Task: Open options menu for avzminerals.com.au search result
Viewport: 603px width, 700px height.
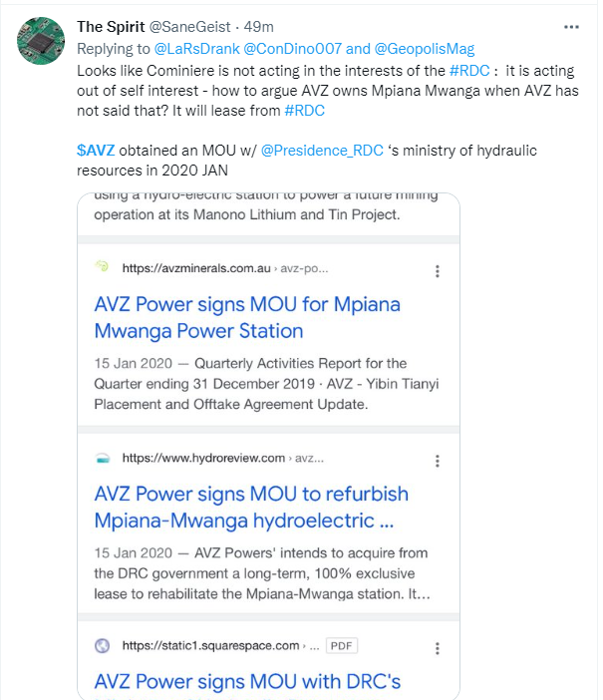Action: [437, 271]
